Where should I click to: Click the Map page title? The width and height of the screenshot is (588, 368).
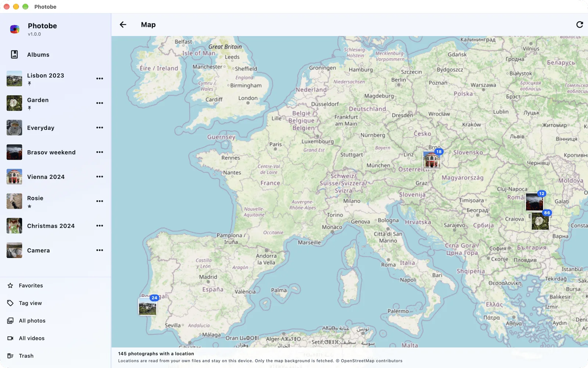pyautogui.click(x=148, y=25)
